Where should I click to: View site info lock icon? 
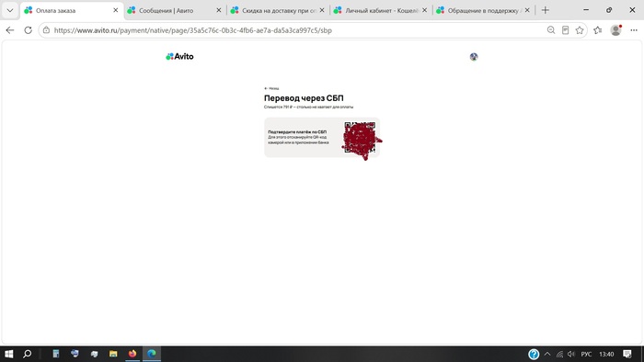46,30
